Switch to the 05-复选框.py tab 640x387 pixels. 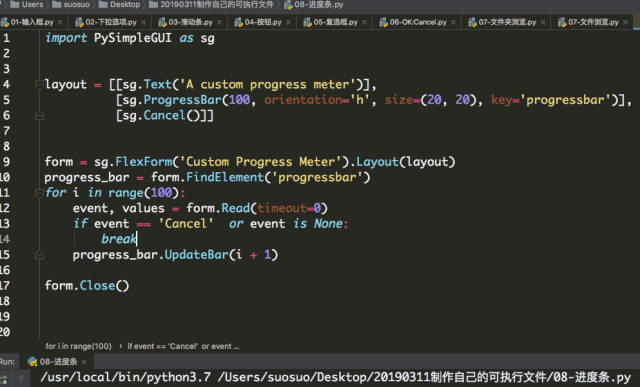coord(335,22)
